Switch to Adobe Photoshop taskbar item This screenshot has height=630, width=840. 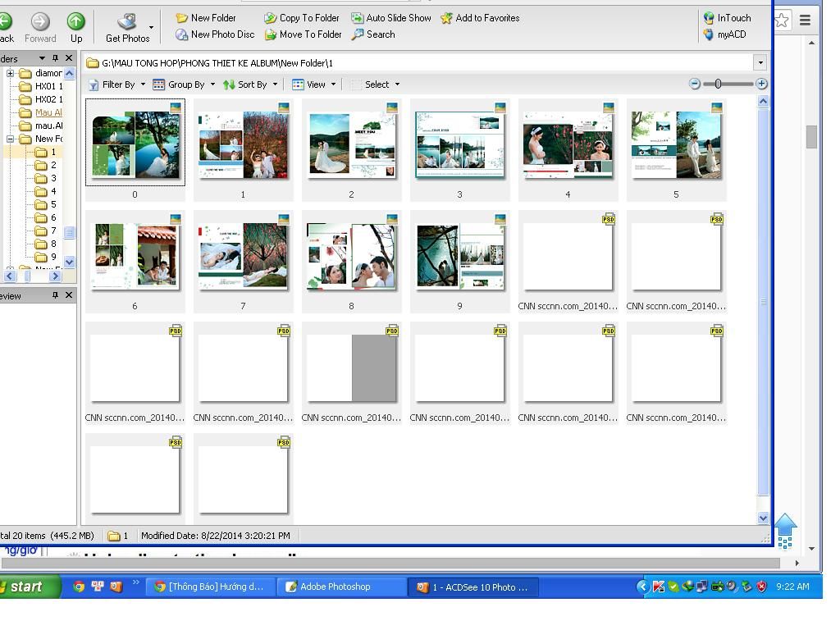pyautogui.click(x=340, y=587)
